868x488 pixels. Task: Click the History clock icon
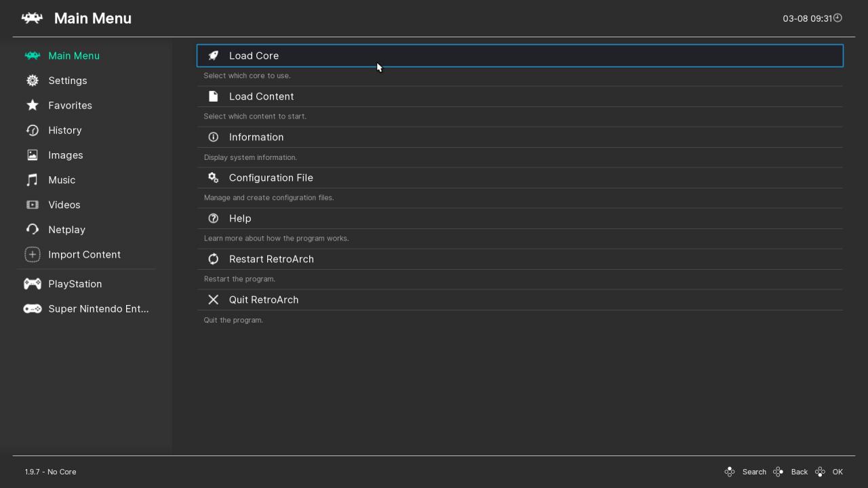click(x=32, y=130)
